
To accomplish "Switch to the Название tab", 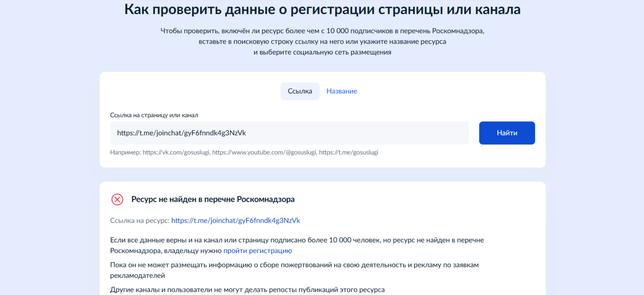I will click(342, 91).
